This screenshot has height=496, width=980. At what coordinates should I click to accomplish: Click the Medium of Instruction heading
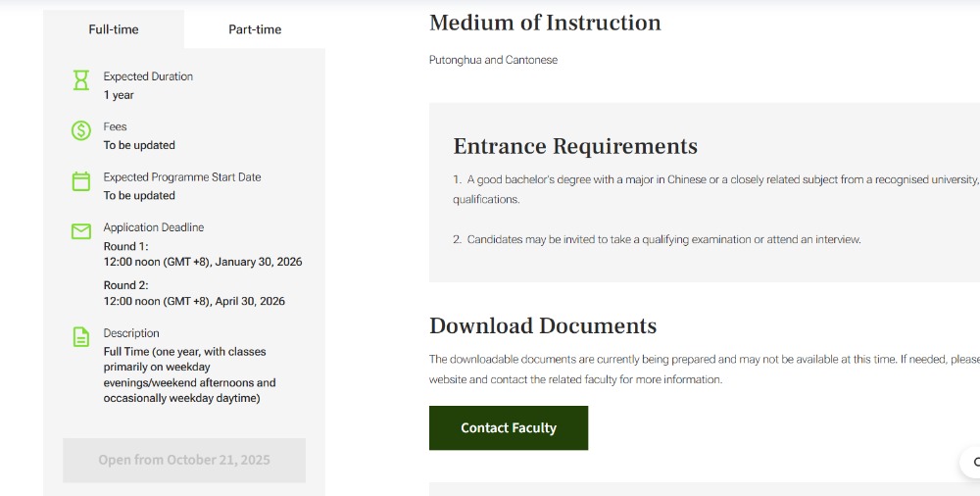coord(545,23)
